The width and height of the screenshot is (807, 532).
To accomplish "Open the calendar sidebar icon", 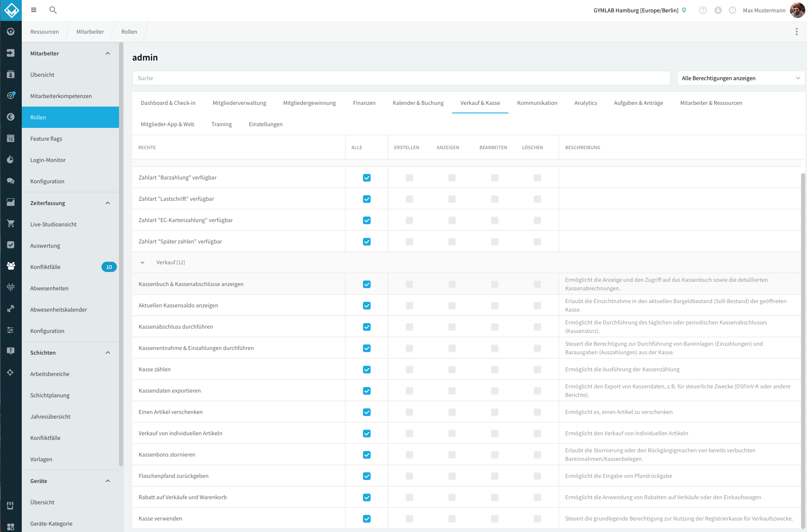I will click(11, 138).
